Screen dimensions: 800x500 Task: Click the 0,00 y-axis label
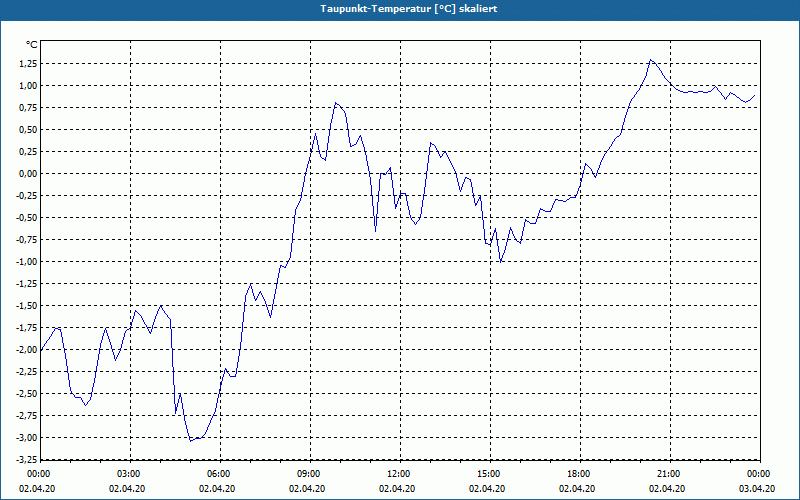(x=29, y=173)
